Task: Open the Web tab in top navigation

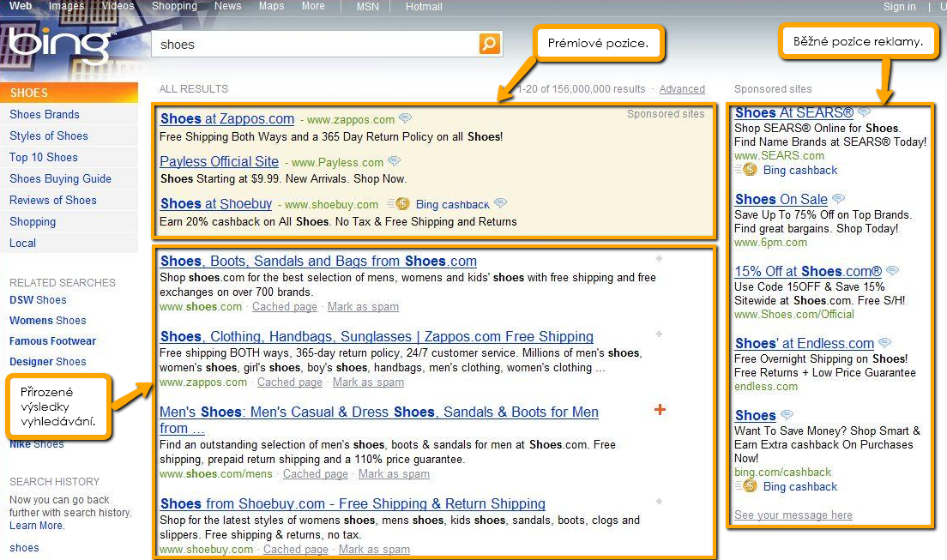Action: point(21,6)
